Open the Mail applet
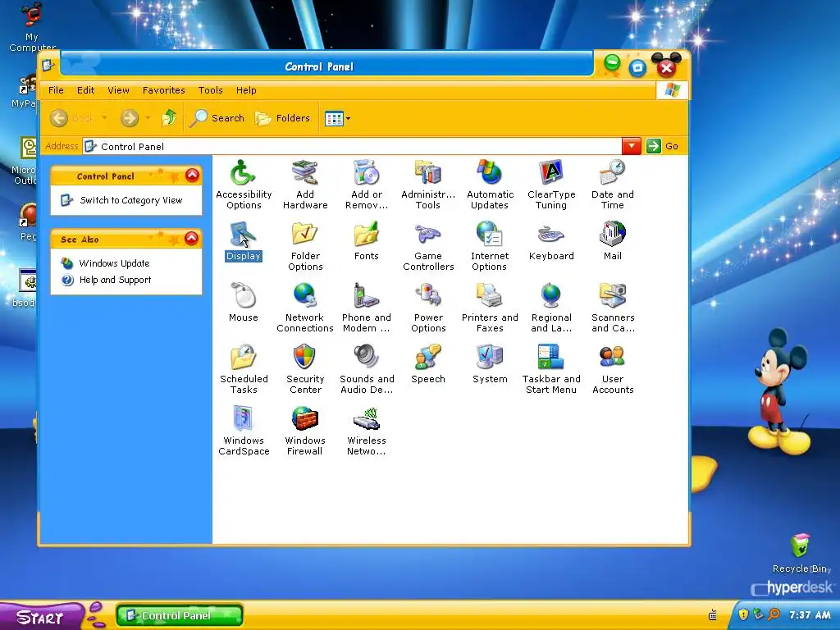The width and height of the screenshot is (840, 630). pyautogui.click(x=612, y=241)
